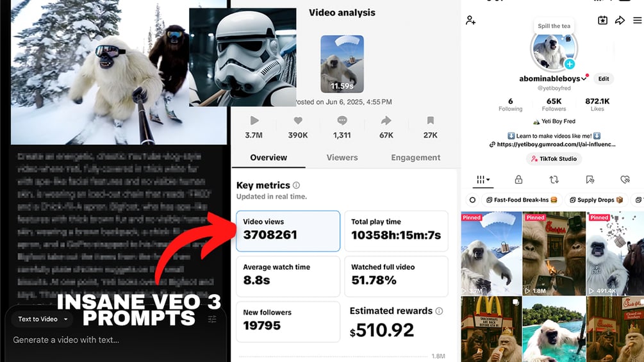Expand the abominableboys account switcher chevron
The height and width of the screenshot is (362, 644).
click(584, 79)
